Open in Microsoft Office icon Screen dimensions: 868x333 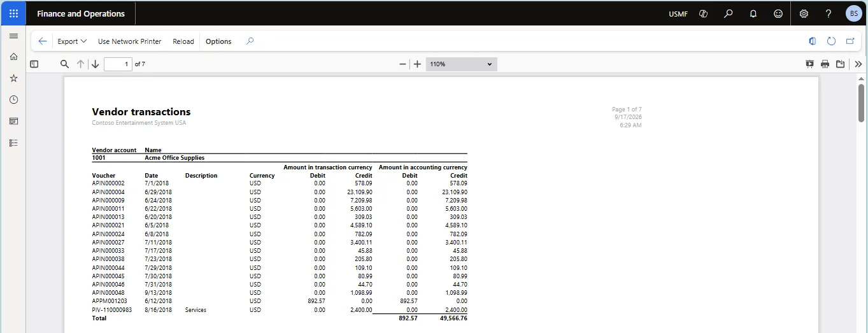813,41
